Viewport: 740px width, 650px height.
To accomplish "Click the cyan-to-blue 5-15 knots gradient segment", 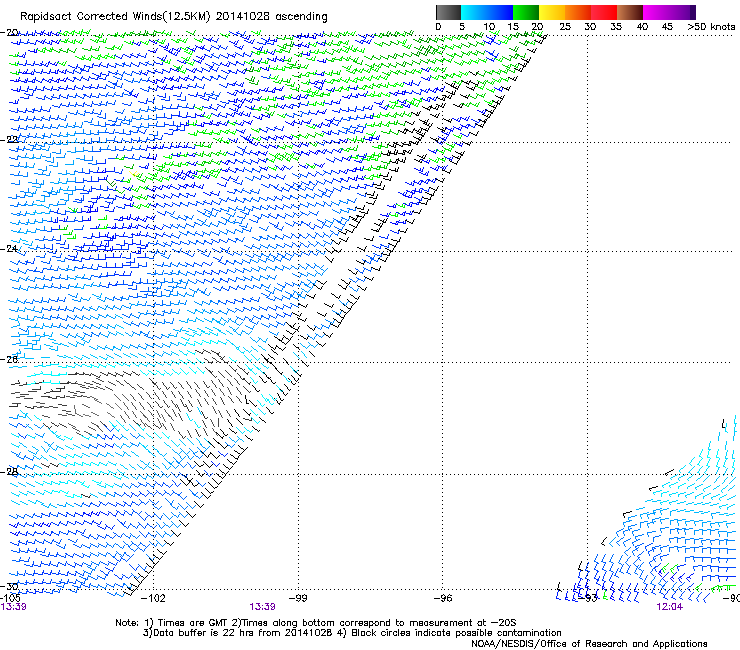I will (x=487, y=12).
